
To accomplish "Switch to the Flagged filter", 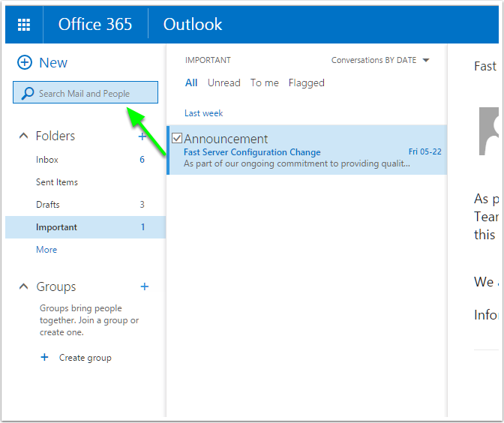I will point(306,83).
